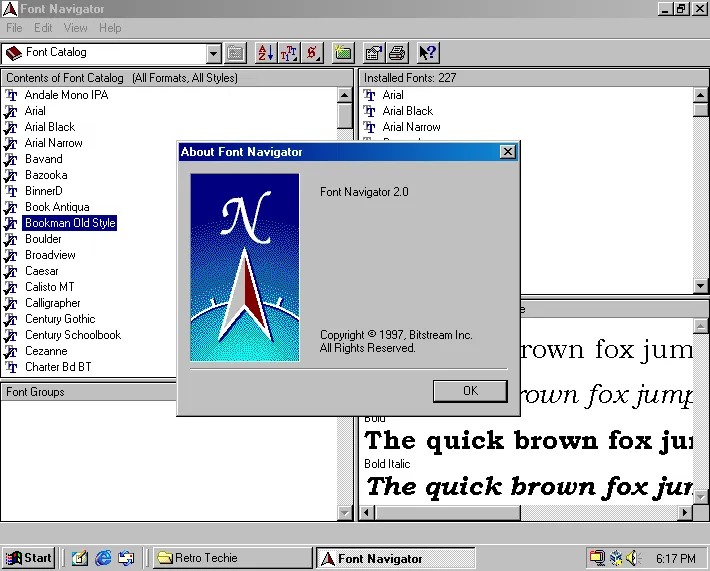
Task: Click the font sample horizontal scroll left arrow
Action: pyautogui.click(x=366, y=513)
